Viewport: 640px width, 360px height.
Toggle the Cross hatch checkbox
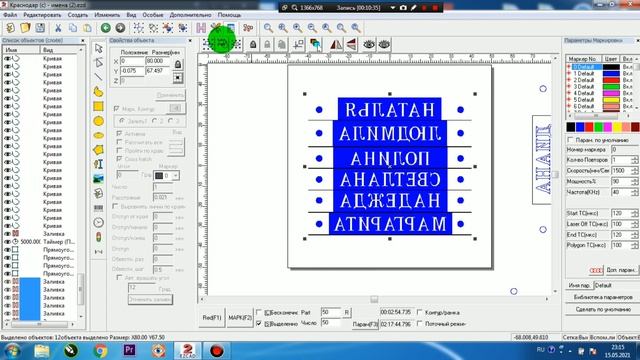coord(119,159)
